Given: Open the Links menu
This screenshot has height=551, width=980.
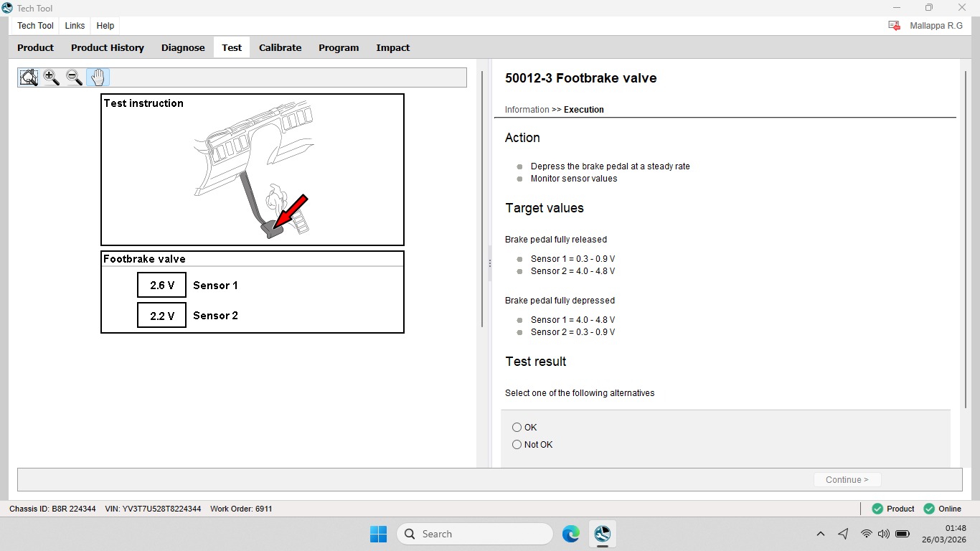Looking at the screenshot, I should (x=75, y=26).
